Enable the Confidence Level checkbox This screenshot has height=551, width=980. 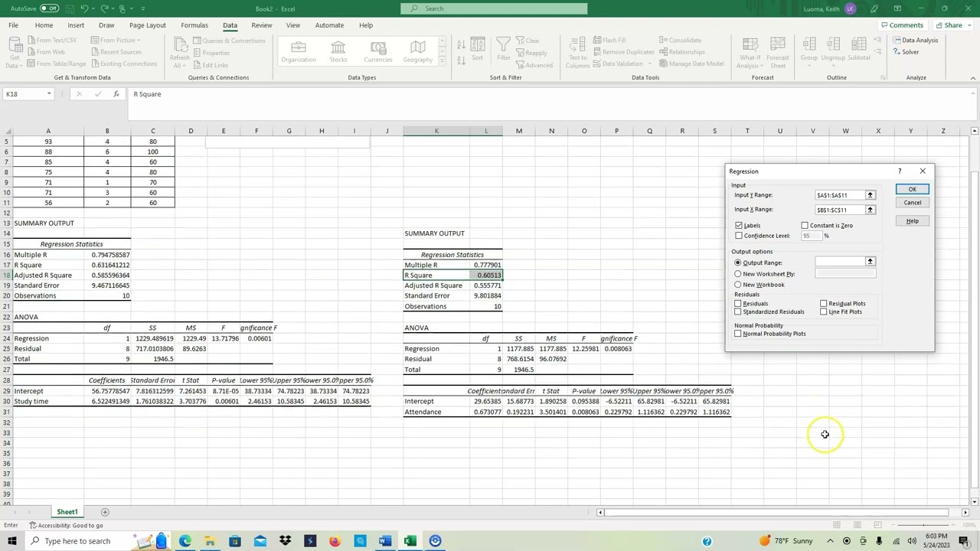(739, 236)
